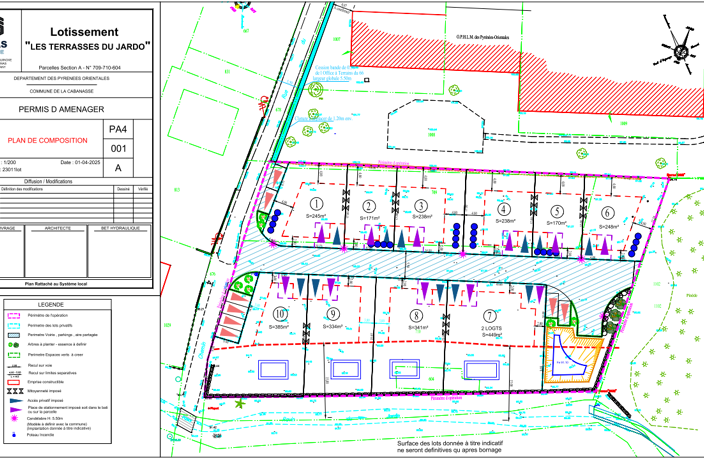This screenshot has width=704, height=458.
Task: Click the blue fire hydrant symbol in legend
Action: (x=14, y=435)
